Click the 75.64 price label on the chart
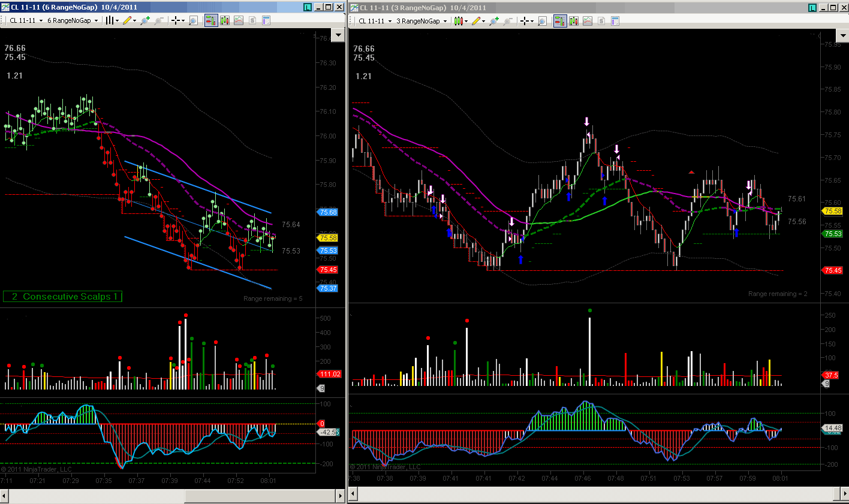 291,225
